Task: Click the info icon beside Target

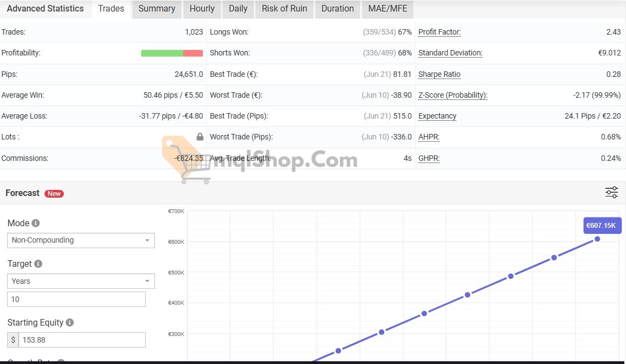Action: pos(37,264)
